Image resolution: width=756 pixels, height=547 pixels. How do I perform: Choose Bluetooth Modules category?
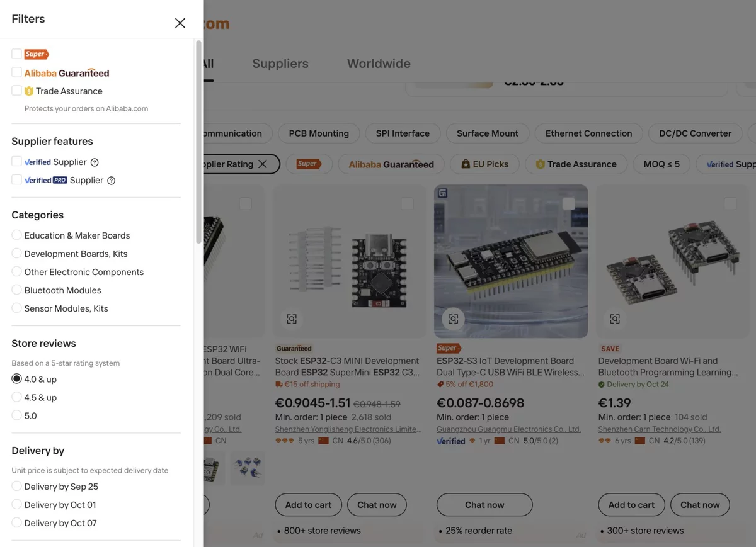point(16,290)
